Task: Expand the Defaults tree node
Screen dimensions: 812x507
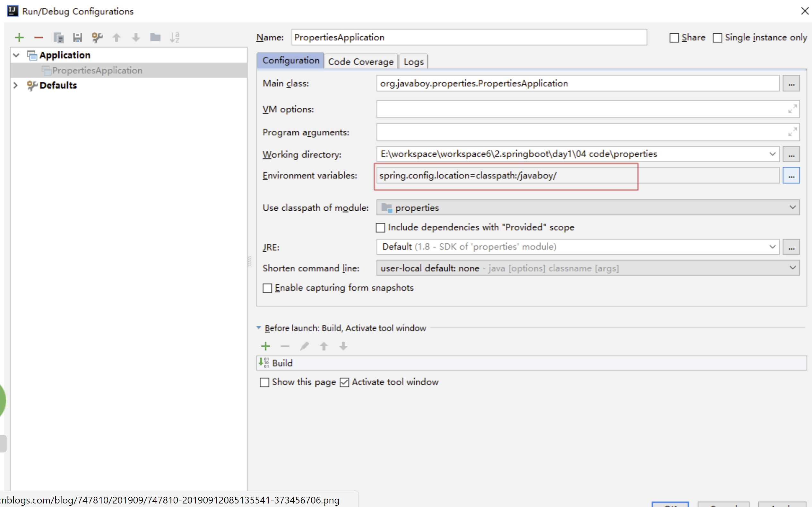Action: pos(16,85)
